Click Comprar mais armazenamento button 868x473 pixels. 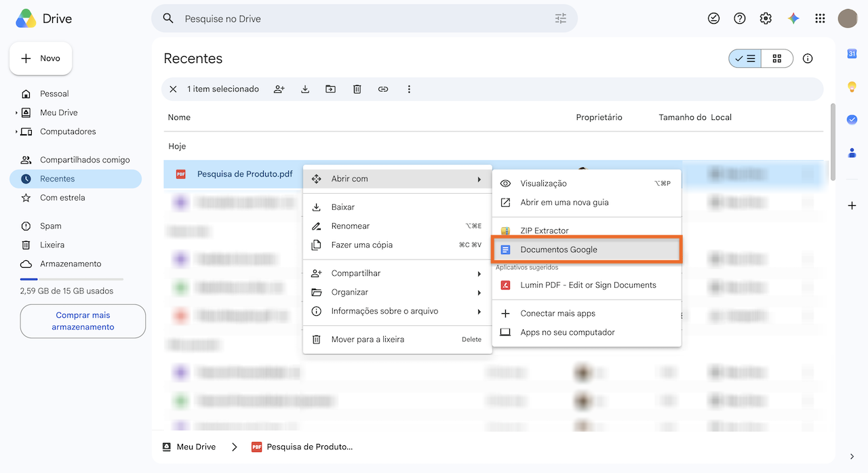(83, 321)
